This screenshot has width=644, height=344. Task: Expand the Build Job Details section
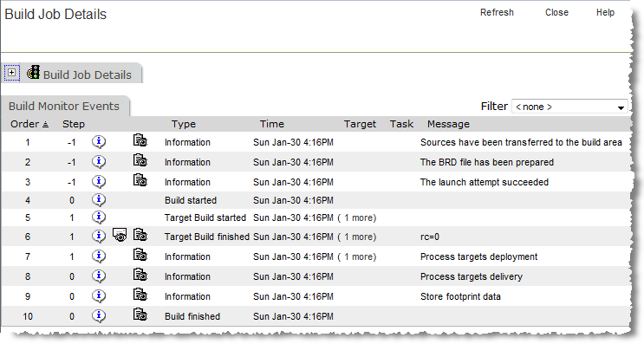[12, 73]
